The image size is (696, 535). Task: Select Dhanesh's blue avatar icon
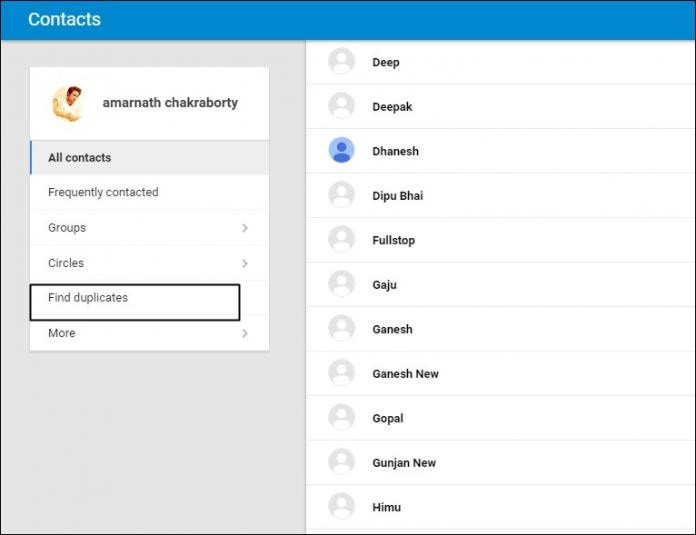pyautogui.click(x=341, y=150)
